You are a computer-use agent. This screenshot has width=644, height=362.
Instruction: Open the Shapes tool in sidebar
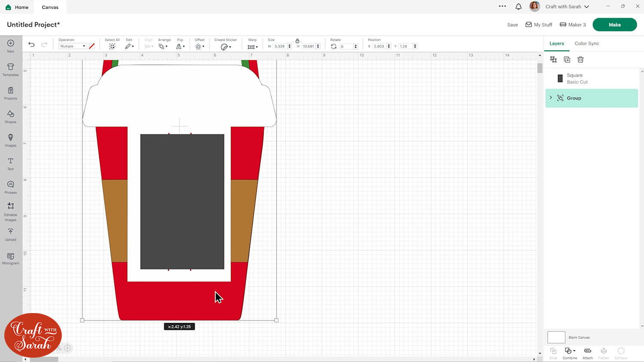[11, 116]
